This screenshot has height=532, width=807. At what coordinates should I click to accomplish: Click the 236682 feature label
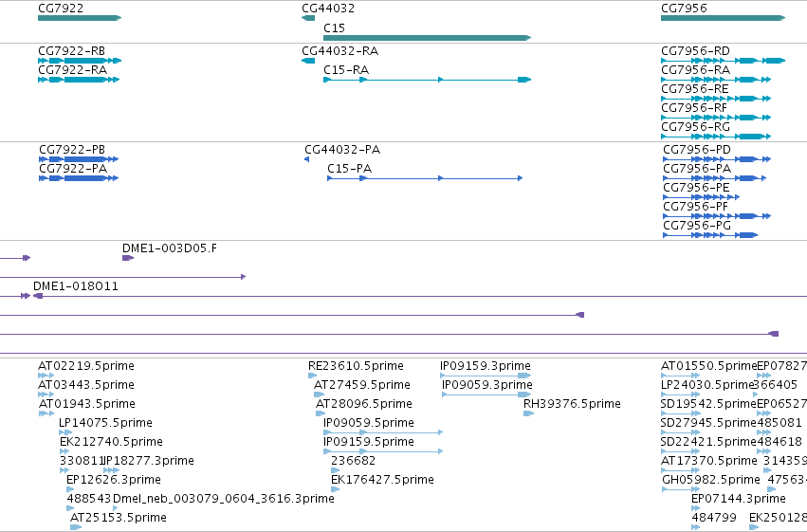pyautogui.click(x=354, y=461)
